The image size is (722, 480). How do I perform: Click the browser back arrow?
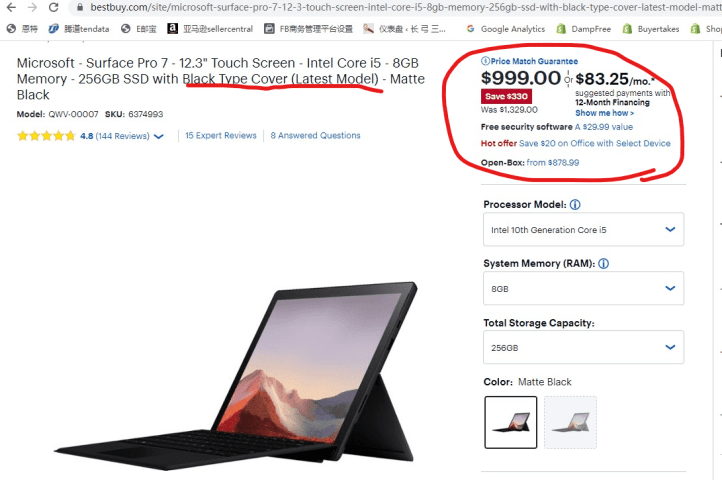11,7
